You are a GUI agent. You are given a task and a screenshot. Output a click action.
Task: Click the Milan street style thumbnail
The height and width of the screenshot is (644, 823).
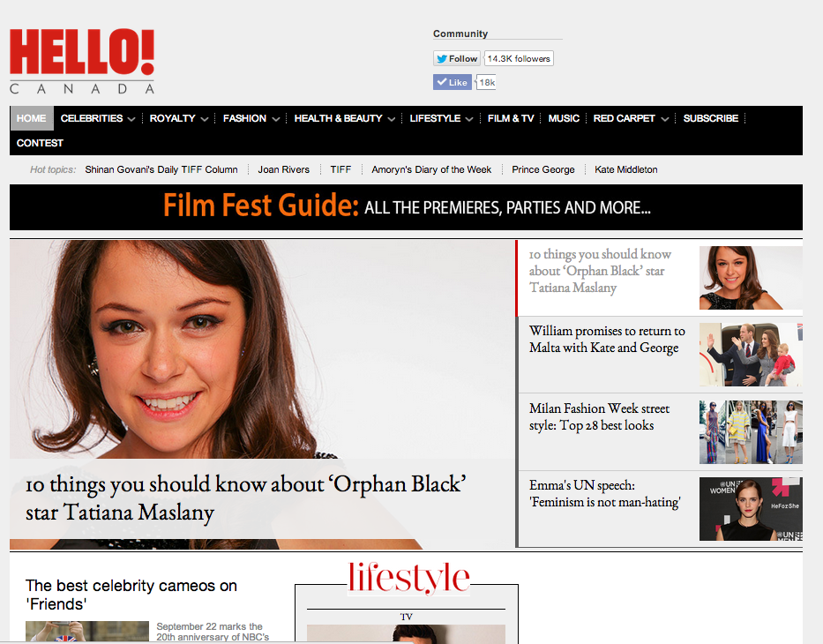pyautogui.click(x=751, y=432)
